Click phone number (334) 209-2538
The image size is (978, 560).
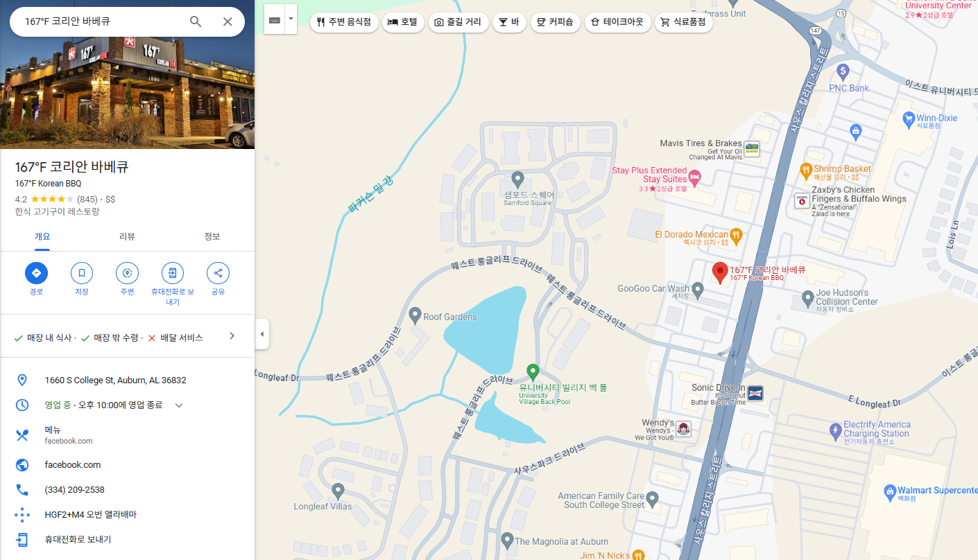pyautogui.click(x=75, y=490)
